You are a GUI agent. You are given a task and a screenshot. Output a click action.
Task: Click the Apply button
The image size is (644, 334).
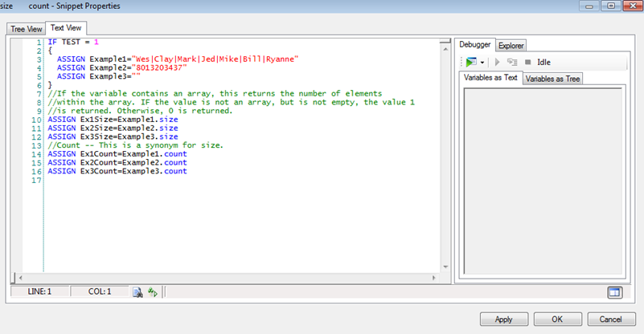[503, 319]
